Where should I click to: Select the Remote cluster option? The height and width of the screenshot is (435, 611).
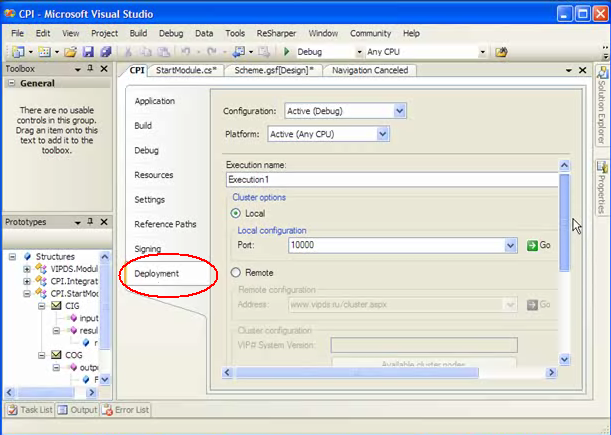[236, 272]
